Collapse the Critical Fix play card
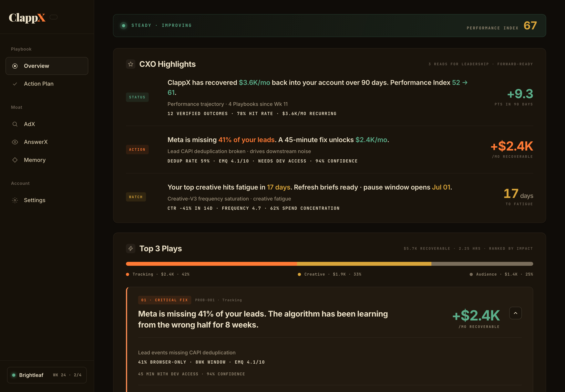The height and width of the screenshot is (392, 565). (516, 313)
